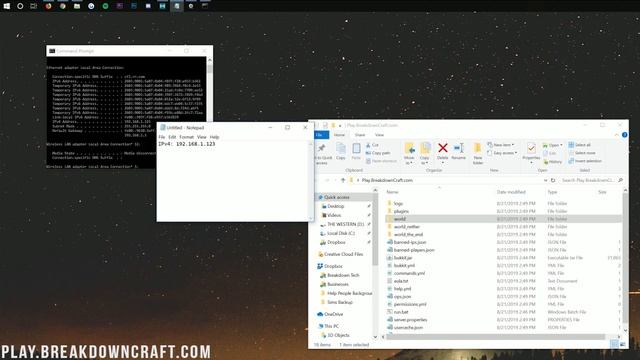Switch to the View ribbon tab in Explorer

tap(379, 135)
